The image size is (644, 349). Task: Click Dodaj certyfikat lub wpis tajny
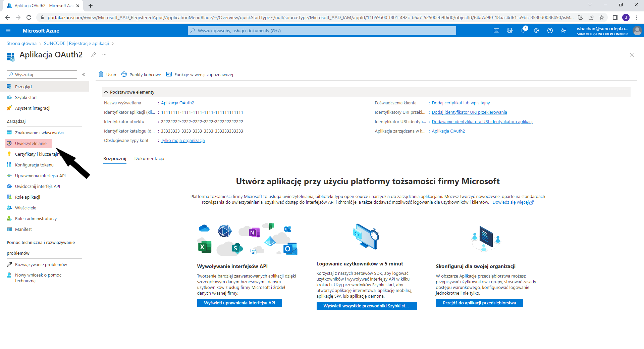[x=461, y=103]
